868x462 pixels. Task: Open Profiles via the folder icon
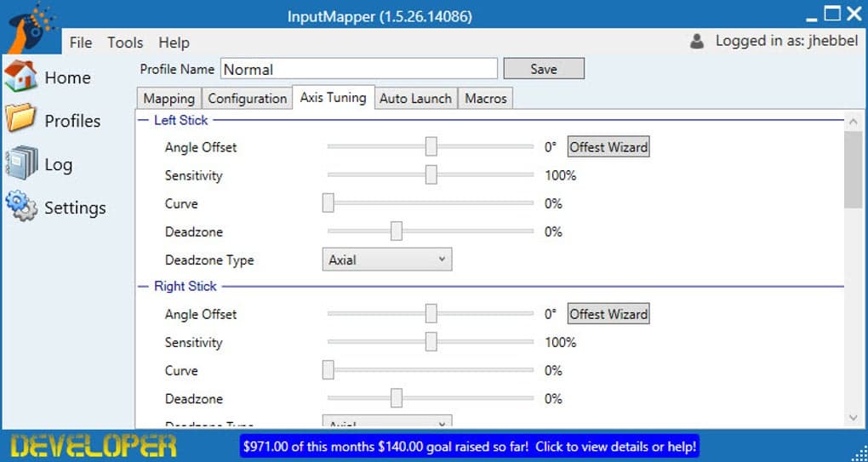click(x=21, y=118)
